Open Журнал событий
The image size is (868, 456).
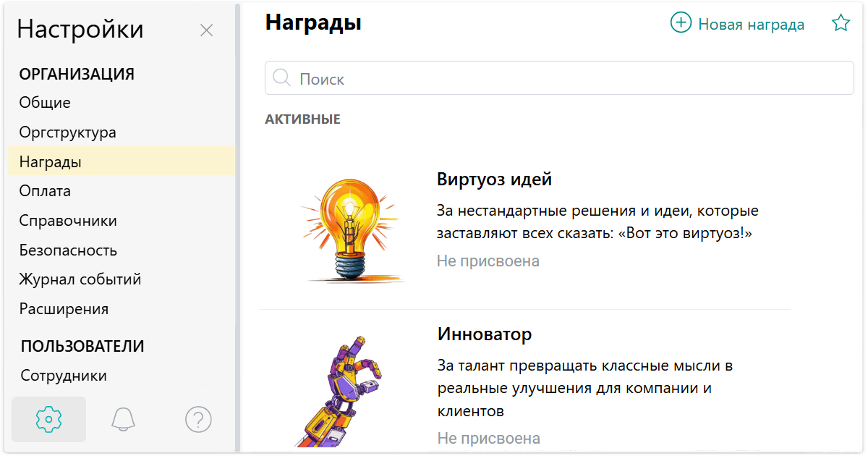coord(80,279)
